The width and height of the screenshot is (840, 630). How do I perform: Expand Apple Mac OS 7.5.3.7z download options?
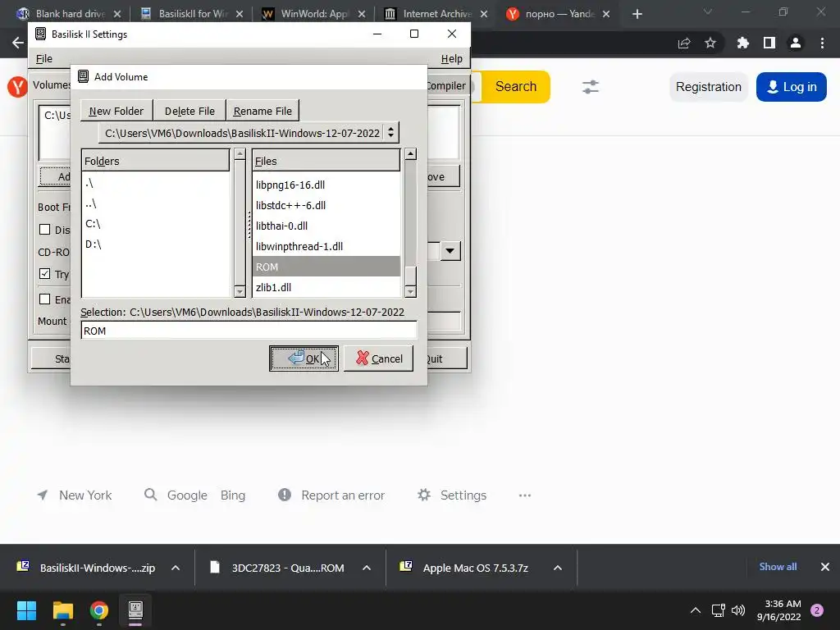click(558, 568)
